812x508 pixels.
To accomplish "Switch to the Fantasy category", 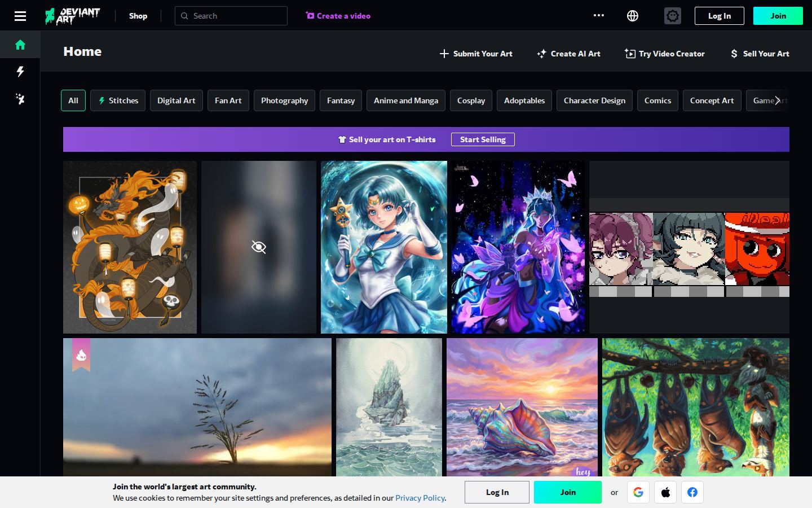I will point(341,100).
